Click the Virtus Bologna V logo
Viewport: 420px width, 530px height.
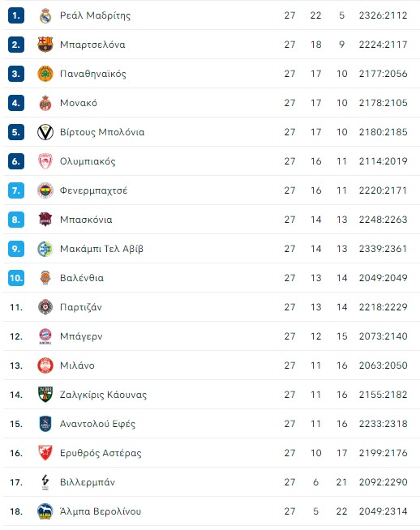coord(45,132)
